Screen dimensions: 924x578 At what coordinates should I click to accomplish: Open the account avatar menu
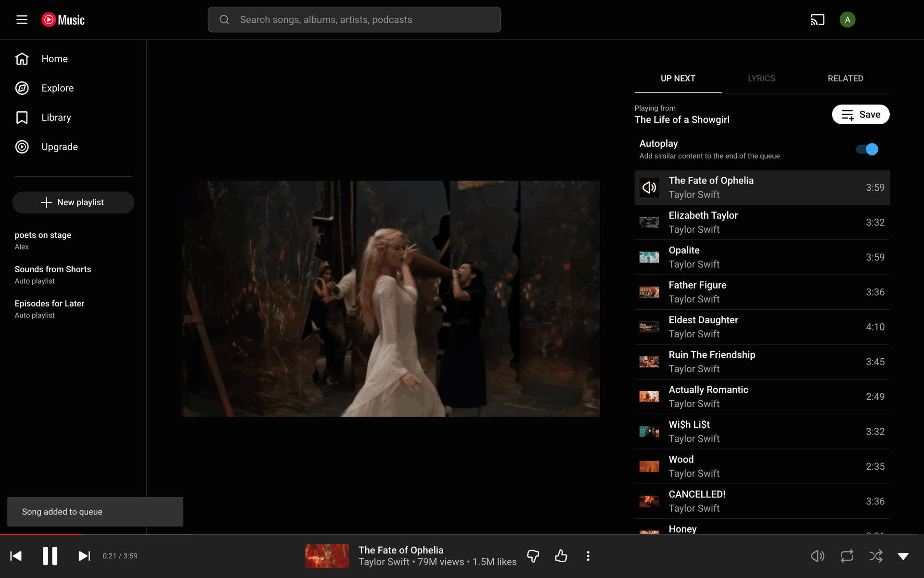[x=847, y=20]
